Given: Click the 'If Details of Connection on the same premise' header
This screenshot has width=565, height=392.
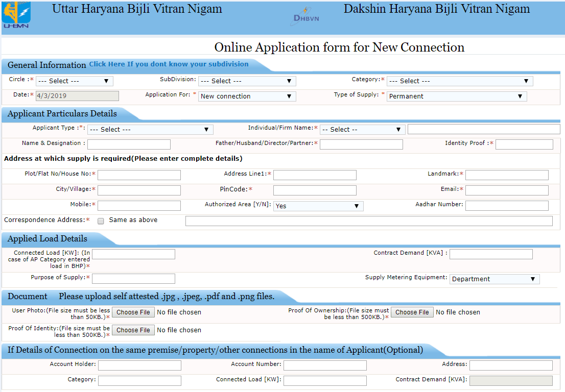Looking at the screenshot, I should point(215,350).
